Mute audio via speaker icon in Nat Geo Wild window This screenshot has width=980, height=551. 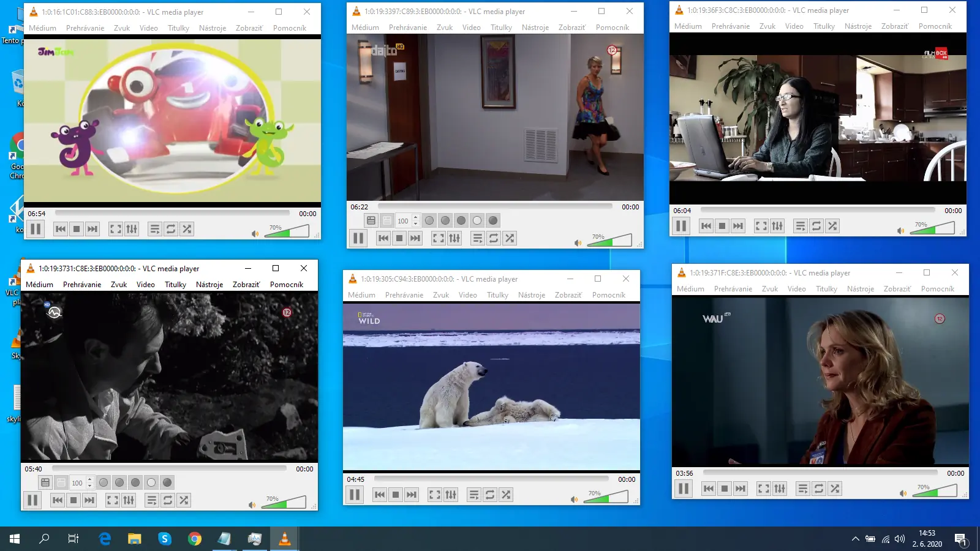[574, 499]
